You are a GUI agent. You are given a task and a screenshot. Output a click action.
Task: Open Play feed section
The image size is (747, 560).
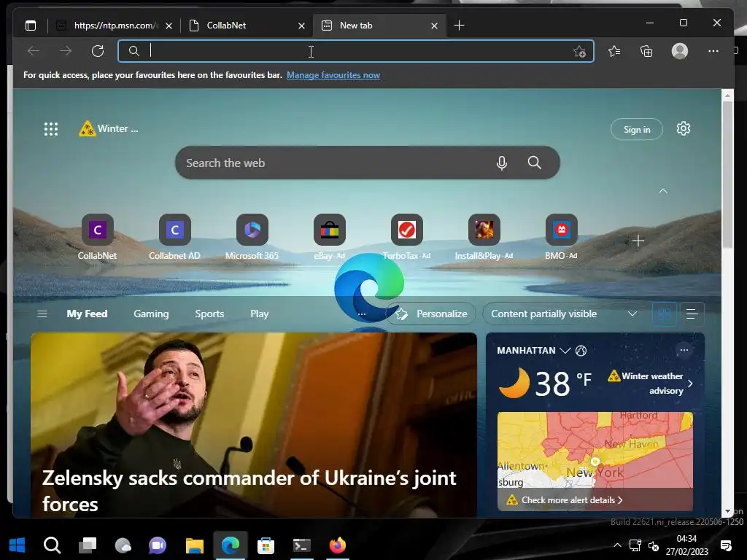pos(260,314)
